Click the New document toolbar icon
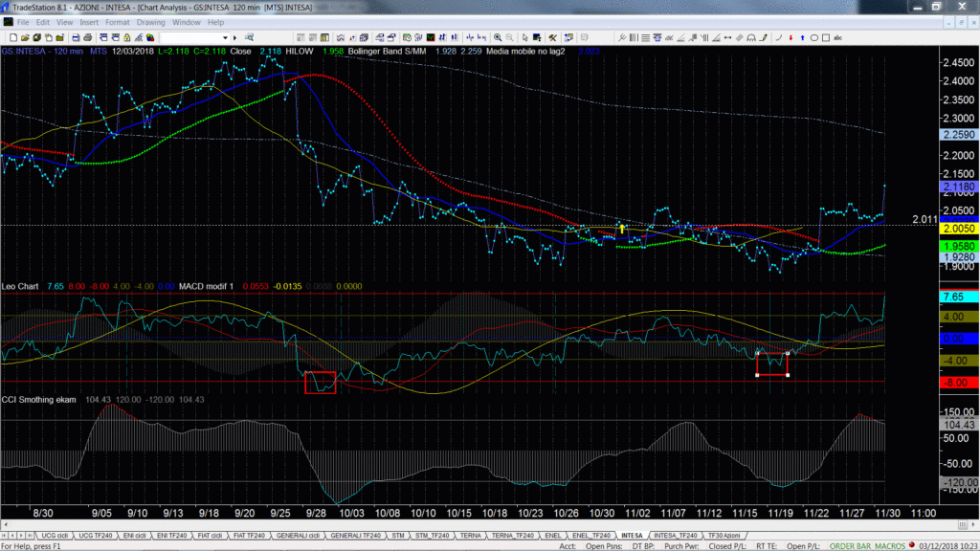The height and width of the screenshot is (551, 980). 13,37
